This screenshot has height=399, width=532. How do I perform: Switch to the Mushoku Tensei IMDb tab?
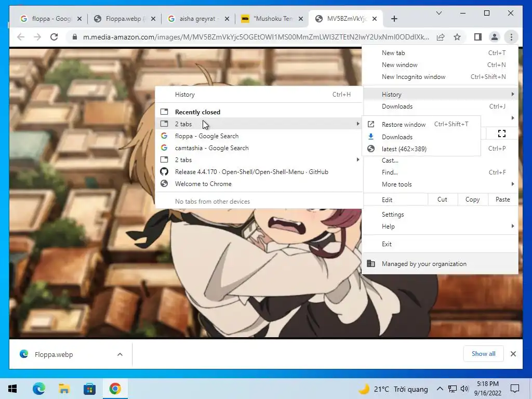coord(272,19)
